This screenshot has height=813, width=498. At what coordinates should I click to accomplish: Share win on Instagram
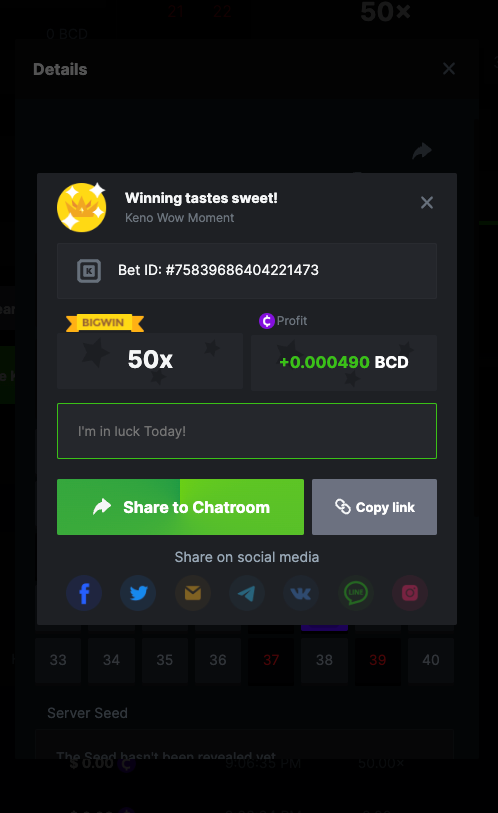point(410,593)
